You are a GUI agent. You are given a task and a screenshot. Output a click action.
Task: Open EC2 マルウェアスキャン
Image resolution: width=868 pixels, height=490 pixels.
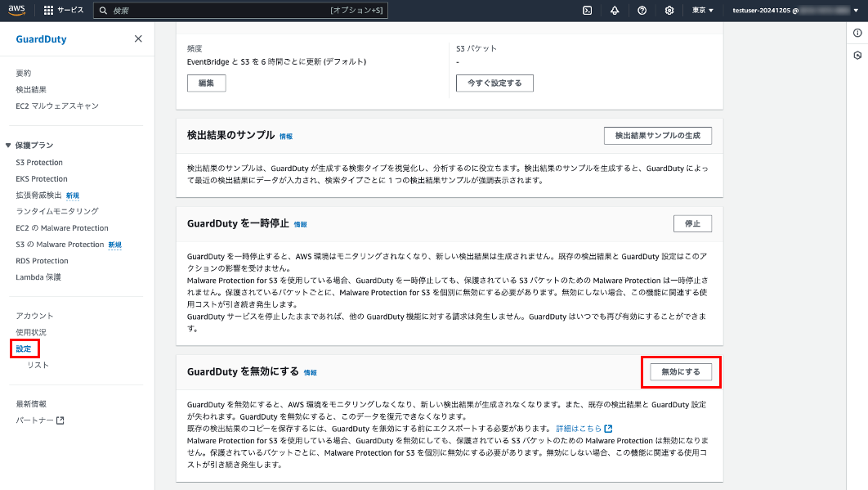[x=57, y=106]
